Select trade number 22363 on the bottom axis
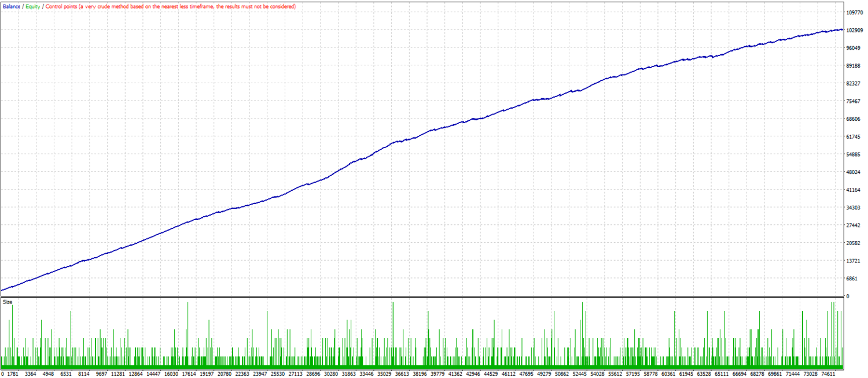Viewport: 868px width, 378px height. [x=242, y=374]
